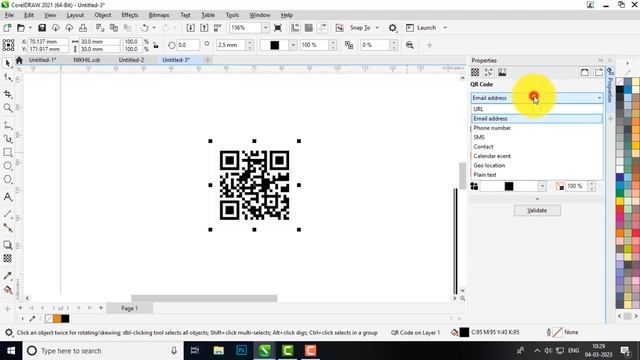The image size is (640, 360).
Task: Click the Full-screen preview icon
Action: 278,28
